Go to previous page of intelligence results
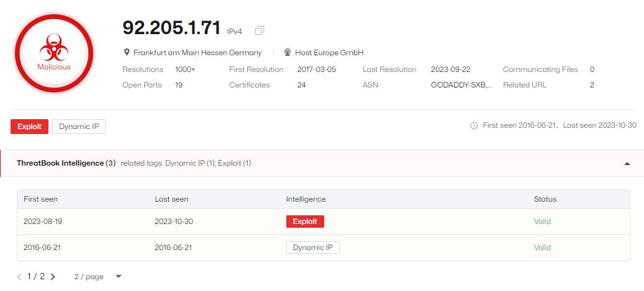644x291 pixels. tap(19, 277)
